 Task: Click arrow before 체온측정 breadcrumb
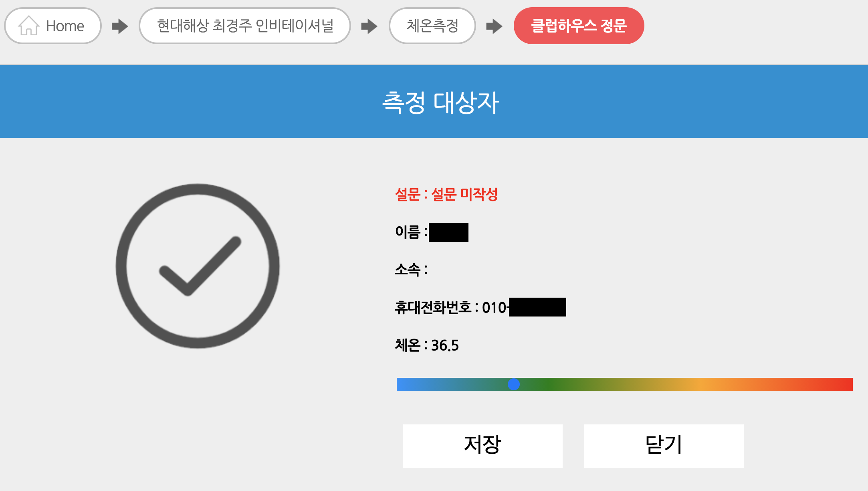[369, 26]
